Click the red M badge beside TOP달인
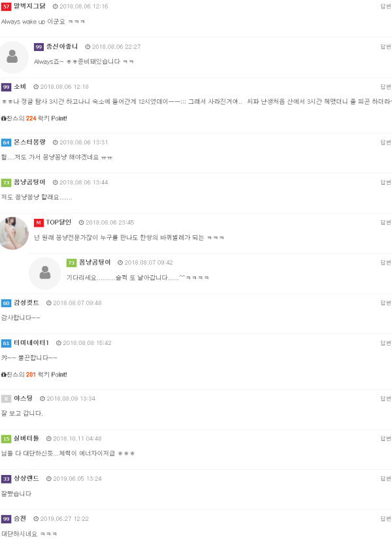Image resolution: width=392 pixels, height=543 pixels. (x=39, y=223)
